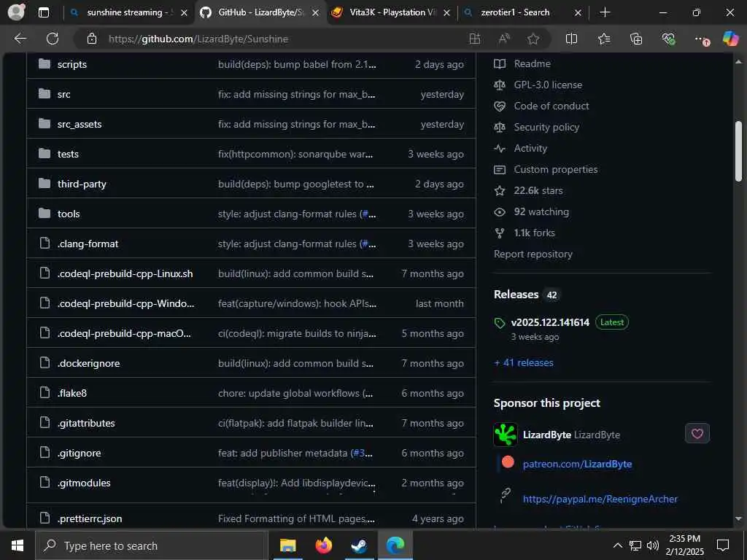747x560 pixels.
Task: Open the .flake8 file
Action: [x=72, y=393]
